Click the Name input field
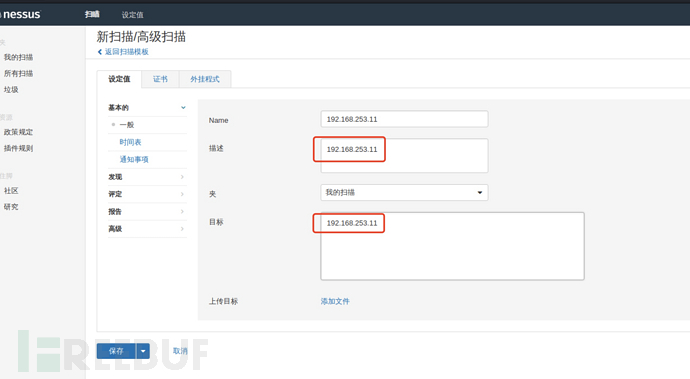This screenshot has height=379, width=690. coord(404,119)
